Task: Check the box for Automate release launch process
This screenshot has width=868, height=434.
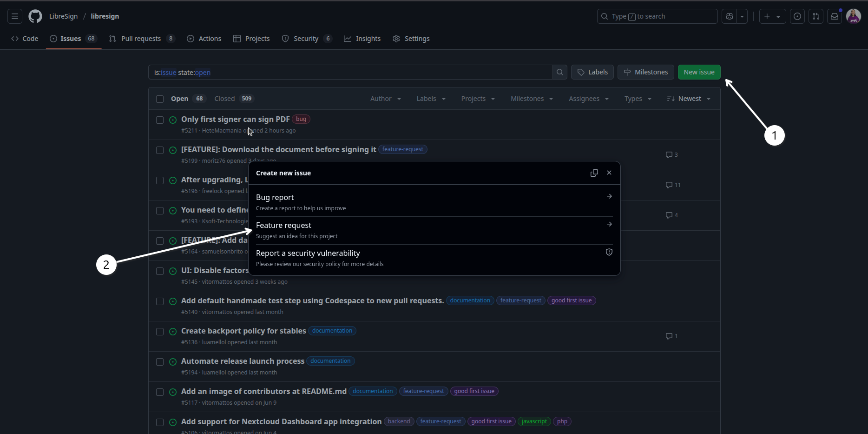Action: pyautogui.click(x=160, y=362)
